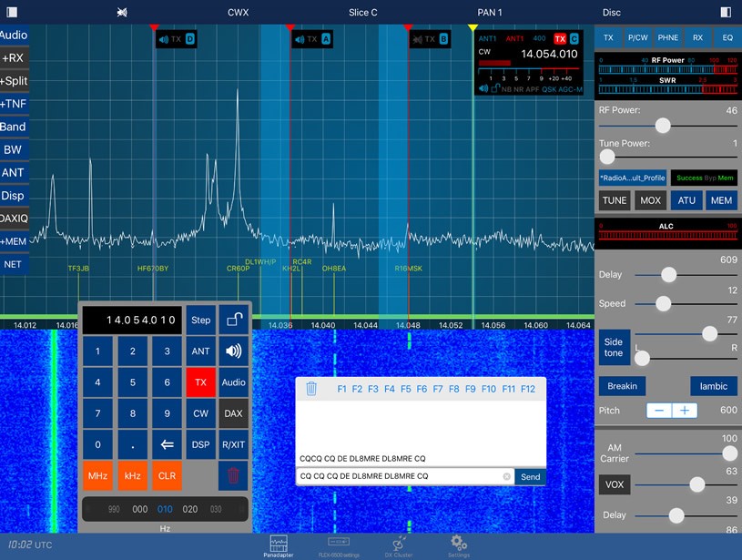
Task: Click the Slice C speaker icon in flag
Action: pyautogui.click(x=483, y=88)
